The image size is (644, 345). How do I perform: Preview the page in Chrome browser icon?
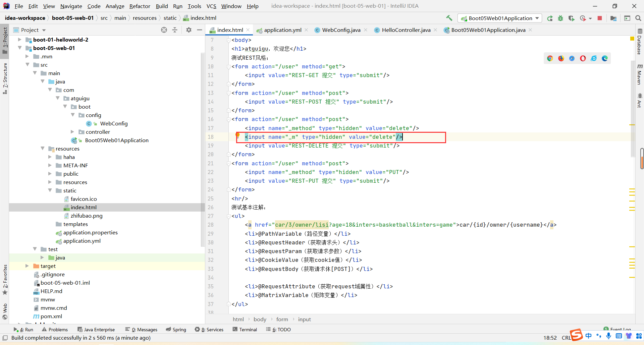[550, 58]
